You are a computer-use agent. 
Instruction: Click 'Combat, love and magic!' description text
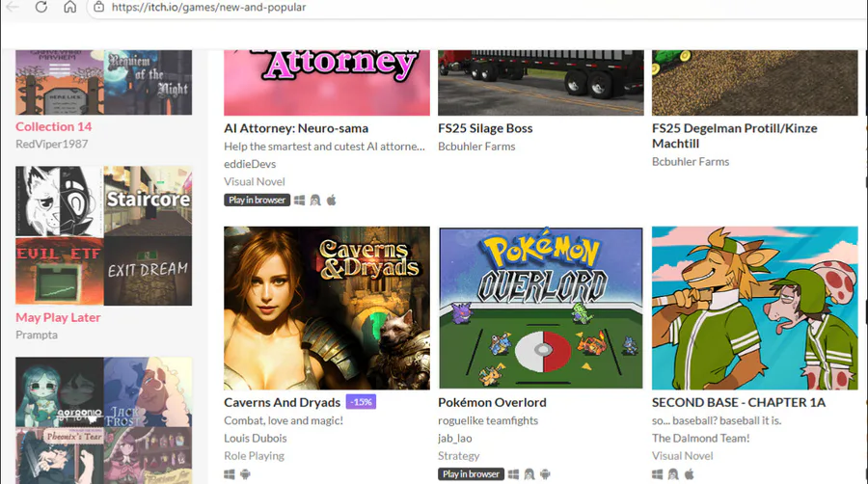[x=284, y=420]
